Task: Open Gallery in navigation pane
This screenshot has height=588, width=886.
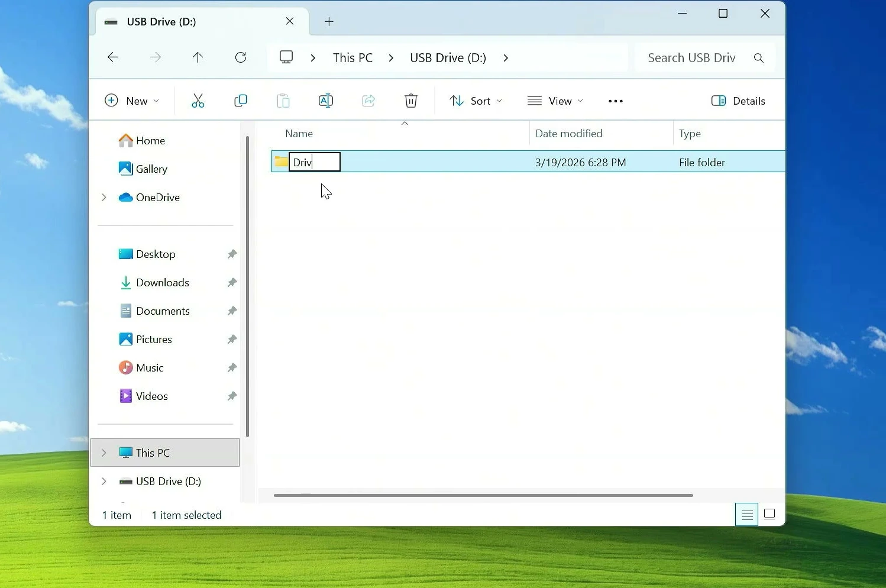Action: (143, 169)
